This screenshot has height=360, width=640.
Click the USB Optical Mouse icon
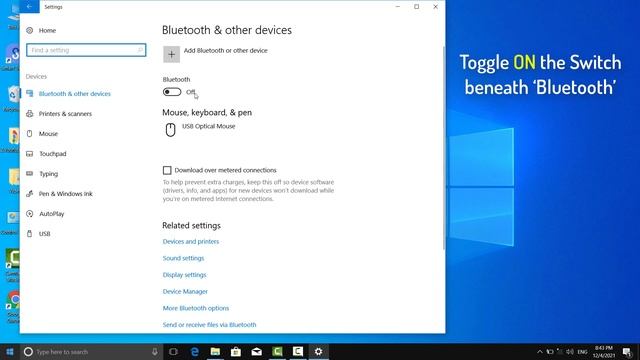pyautogui.click(x=171, y=130)
